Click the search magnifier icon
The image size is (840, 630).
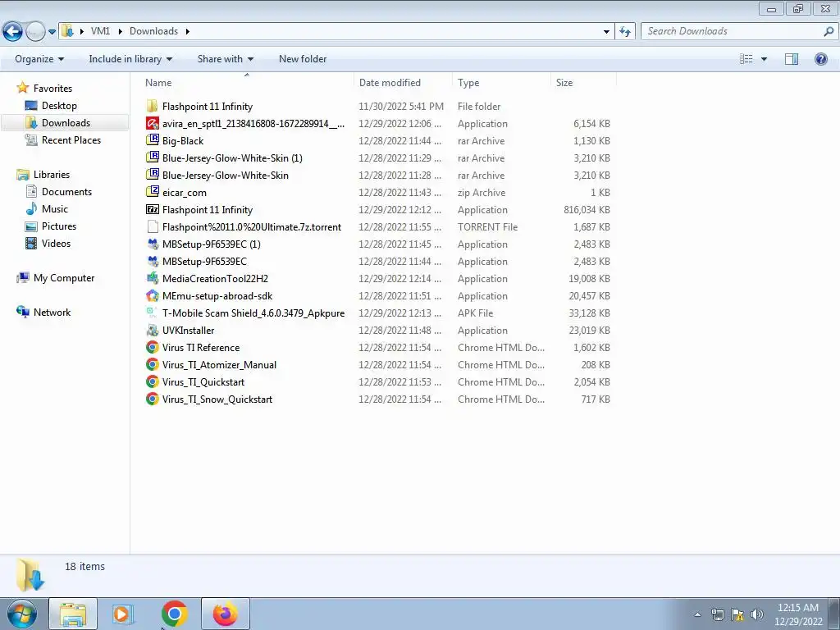(x=829, y=31)
